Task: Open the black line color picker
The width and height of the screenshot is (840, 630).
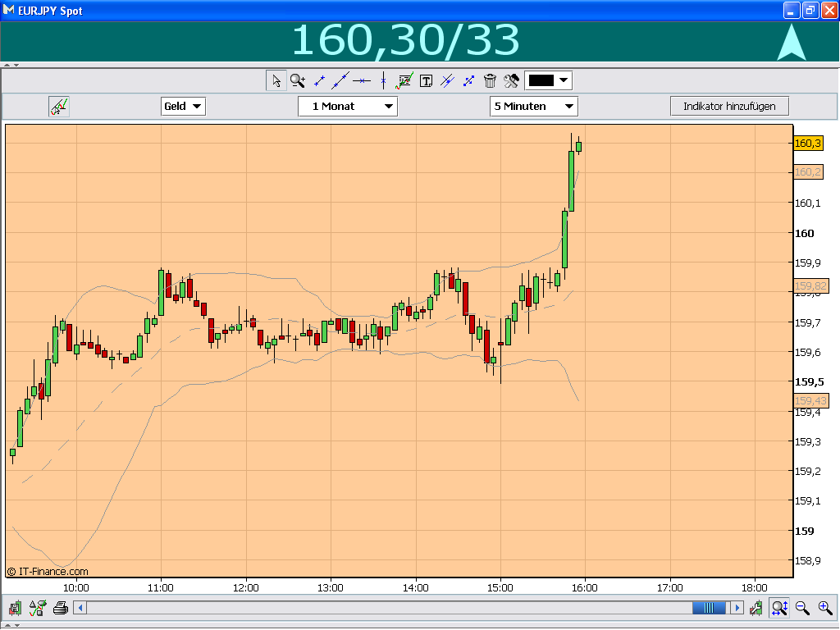Action: point(548,80)
